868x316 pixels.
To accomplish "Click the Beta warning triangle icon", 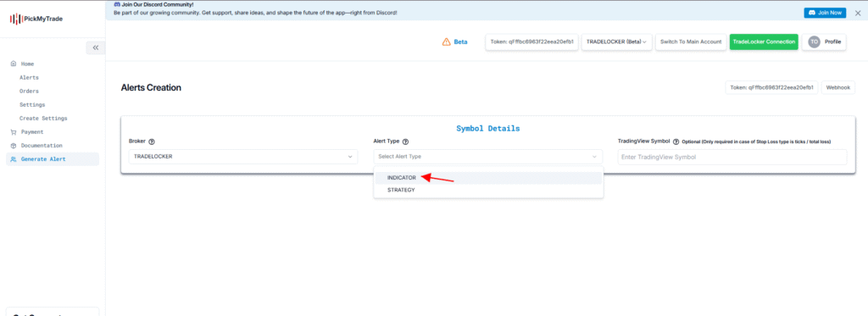I will (446, 42).
